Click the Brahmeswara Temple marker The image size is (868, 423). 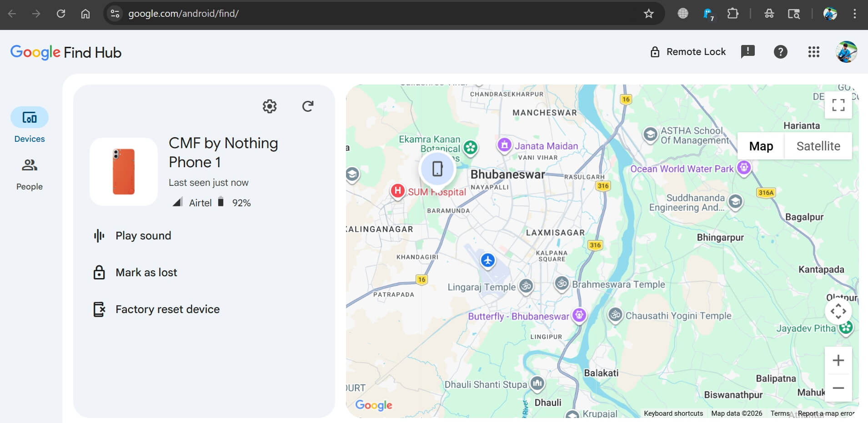coord(562,284)
